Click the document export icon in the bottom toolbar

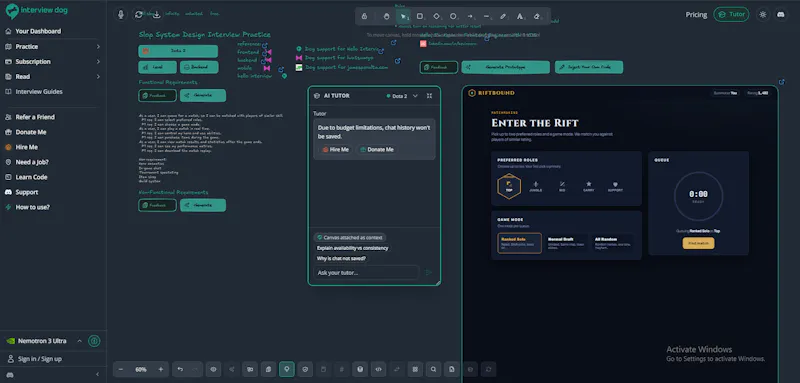(x=452, y=369)
